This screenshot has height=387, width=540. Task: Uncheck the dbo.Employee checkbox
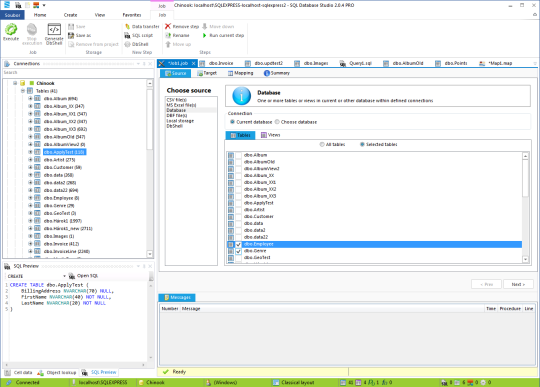click(238, 244)
